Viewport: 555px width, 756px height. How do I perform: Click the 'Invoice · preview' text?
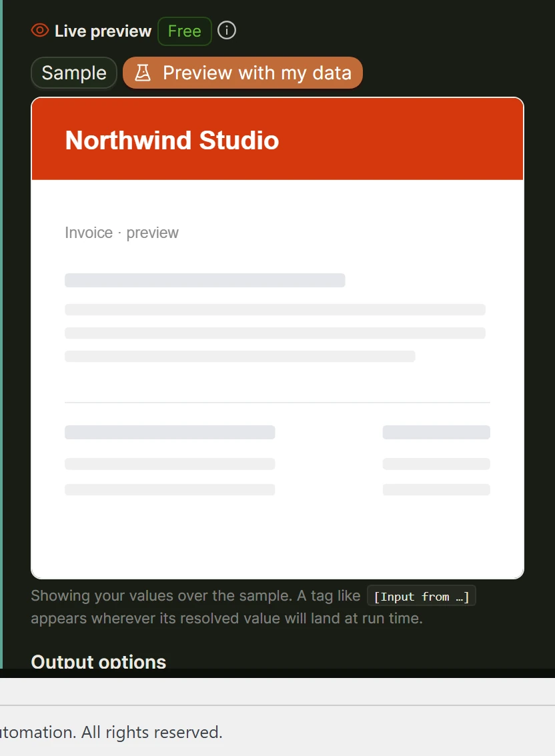pos(121,233)
